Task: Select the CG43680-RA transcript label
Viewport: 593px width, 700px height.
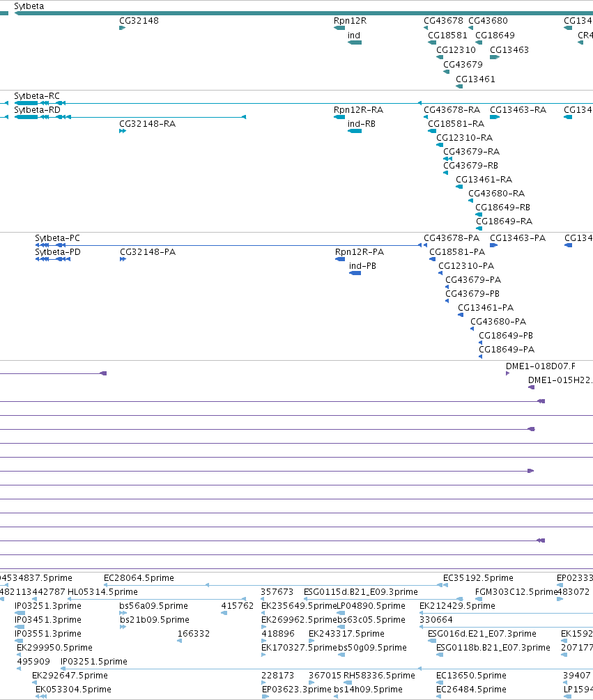Action: [x=496, y=194]
